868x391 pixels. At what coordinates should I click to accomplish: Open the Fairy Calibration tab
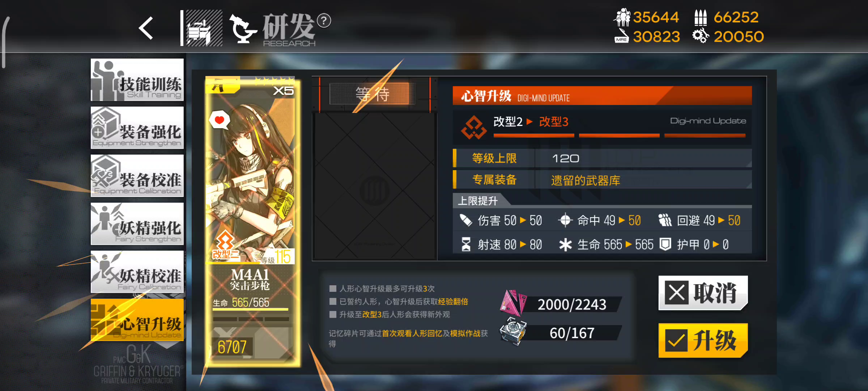pos(137,272)
